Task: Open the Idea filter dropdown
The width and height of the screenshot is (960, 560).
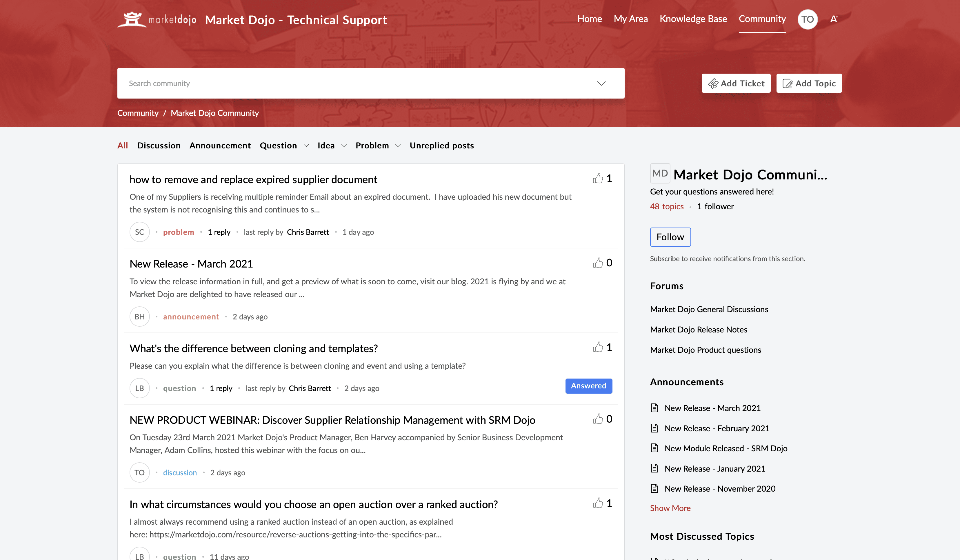Action: [344, 146]
